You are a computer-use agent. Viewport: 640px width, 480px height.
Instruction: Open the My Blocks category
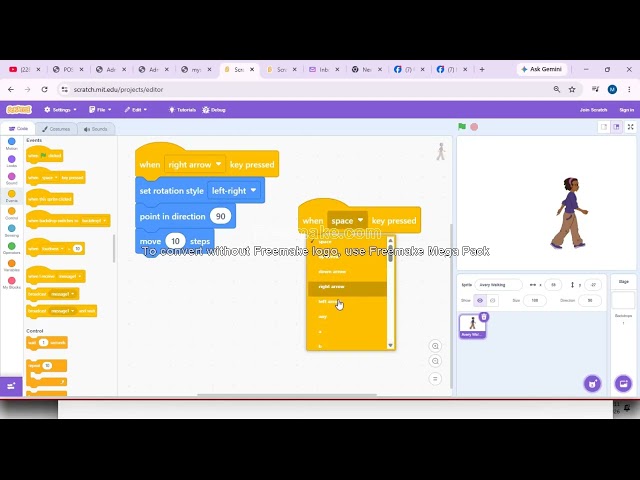(x=11, y=282)
